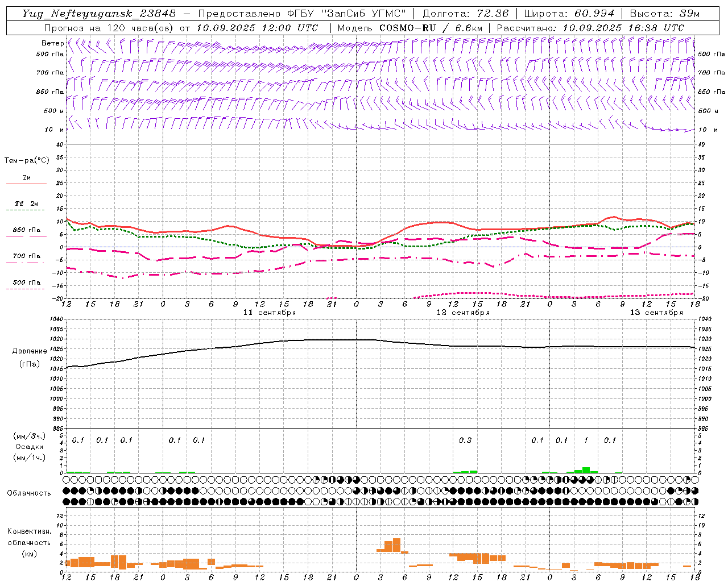Click the tallest orange convective cloud bar
Viewport: 728px width, 582px height.
point(396,546)
